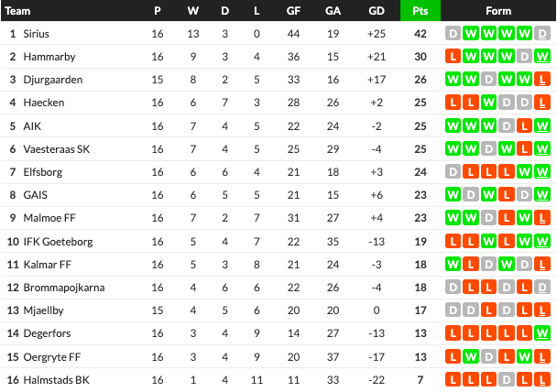Screen dimensions: 557x392
Task: Select Djurgaarden's latest underlined loss badge
Action: (542, 80)
